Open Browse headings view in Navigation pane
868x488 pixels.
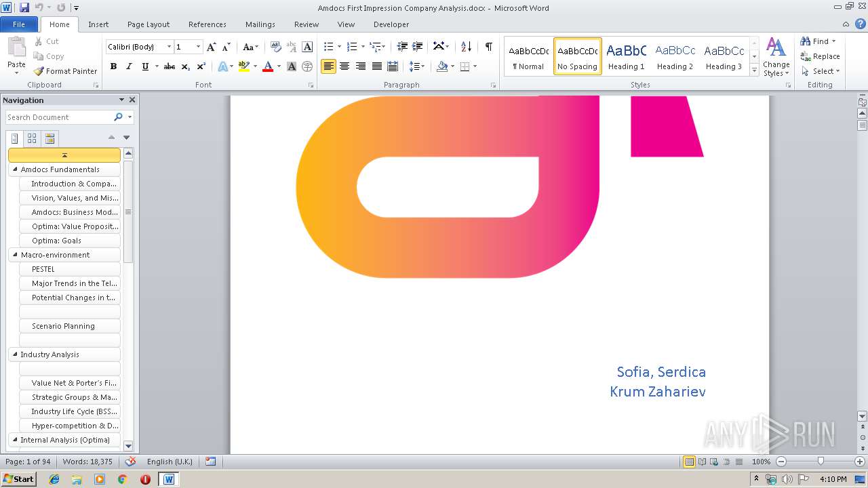point(15,138)
